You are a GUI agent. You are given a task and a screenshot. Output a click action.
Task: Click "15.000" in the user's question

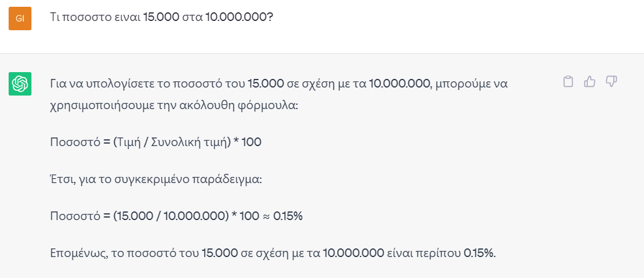[159, 17]
